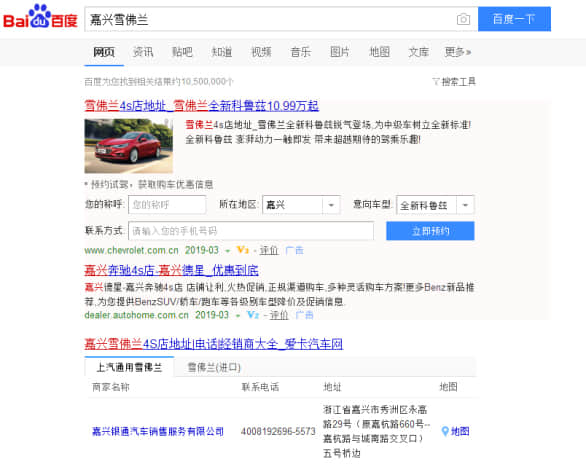Open the 所在地区 嘉兴 dropdown
586x464 pixels.
[x=301, y=205]
